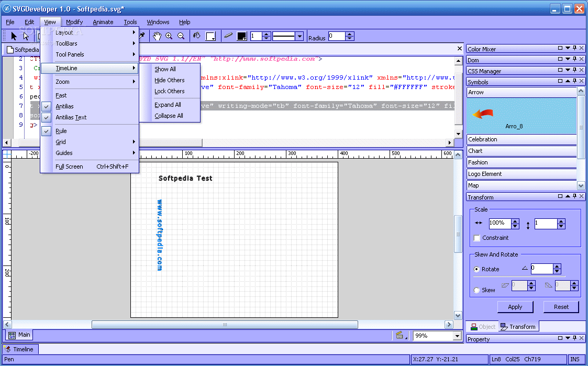Image resolution: width=588 pixels, height=366 pixels.
Task: Float the Symbols panel window
Action: coord(560,81)
